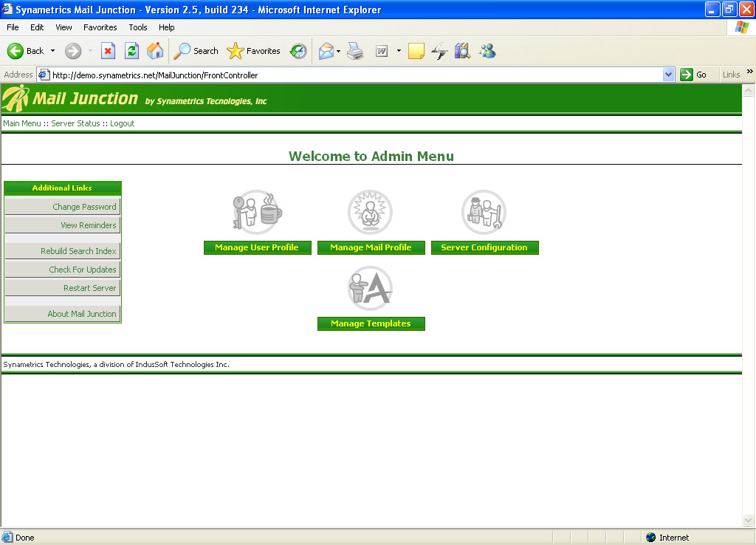Expand the address bar dropdown
756x545 pixels.
(x=668, y=75)
